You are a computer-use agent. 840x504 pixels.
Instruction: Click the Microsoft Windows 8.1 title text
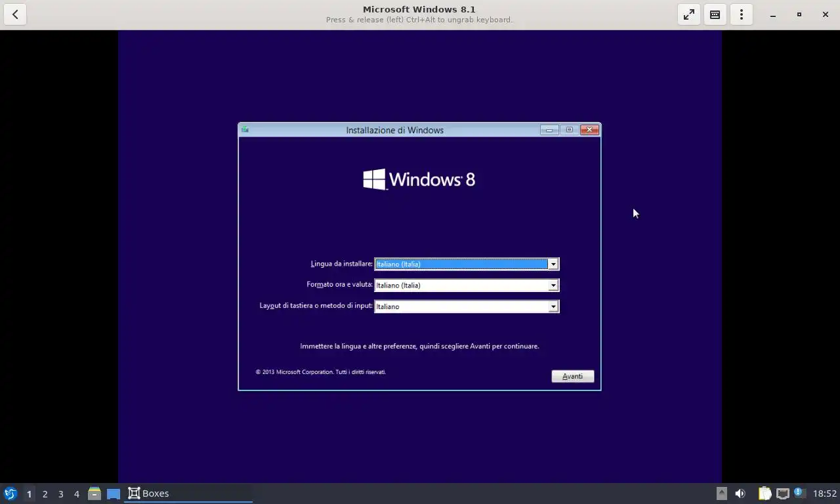pyautogui.click(x=419, y=9)
